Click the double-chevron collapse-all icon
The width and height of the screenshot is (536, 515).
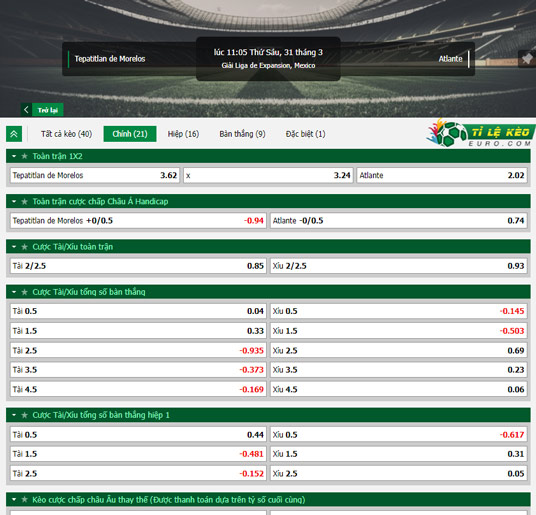pos(14,134)
